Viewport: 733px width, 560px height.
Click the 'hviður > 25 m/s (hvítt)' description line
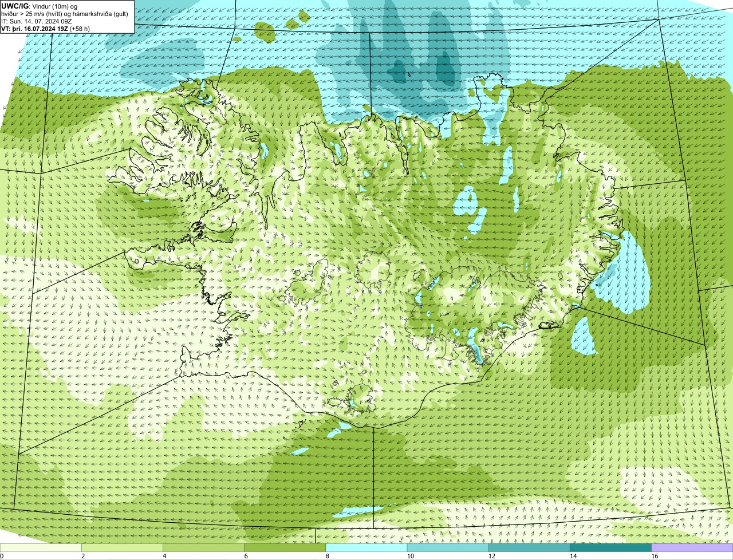click(x=65, y=14)
